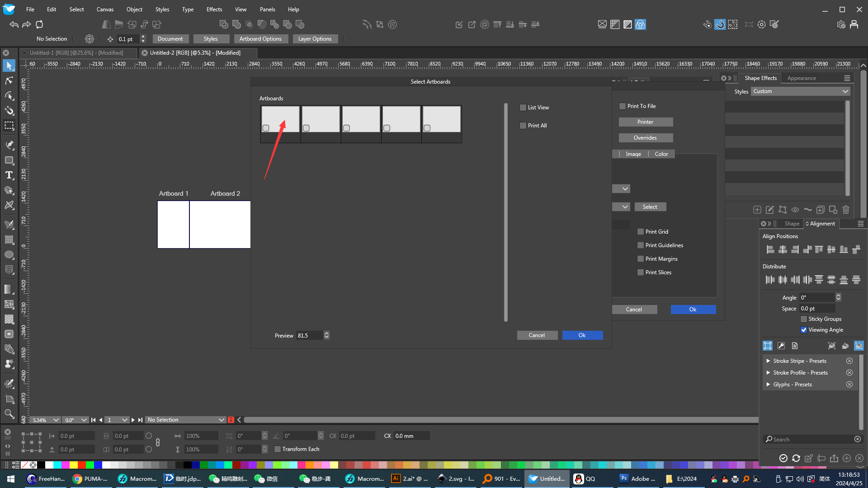Click the Undo arrow icon
Screen dimensions: 868x488
pyautogui.click(x=14, y=24)
